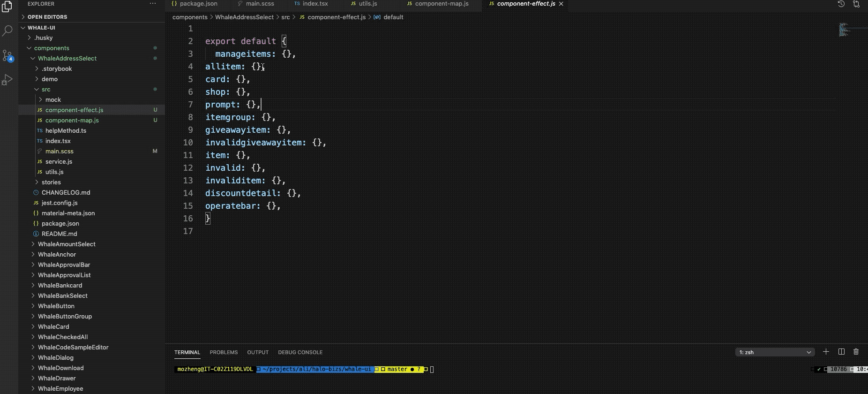Place cursor on invalidgiveawayitem code line
This screenshot has height=394, width=868.
(266, 143)
